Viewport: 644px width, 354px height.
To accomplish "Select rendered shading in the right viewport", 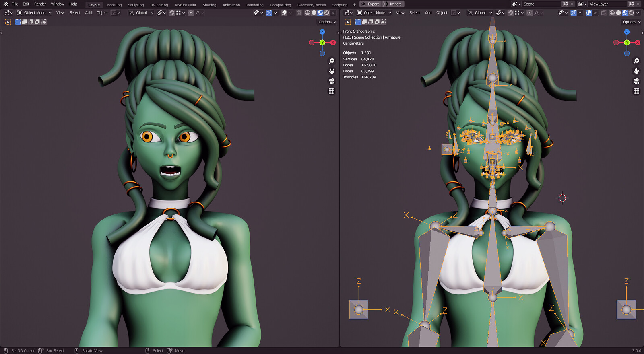I will tap(631, 13).
